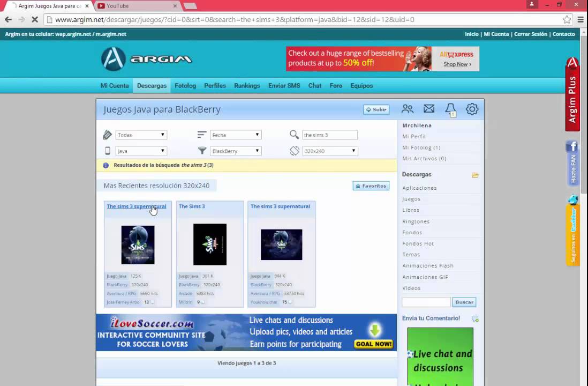Open the Todas category dropdown

click(141, 135)
